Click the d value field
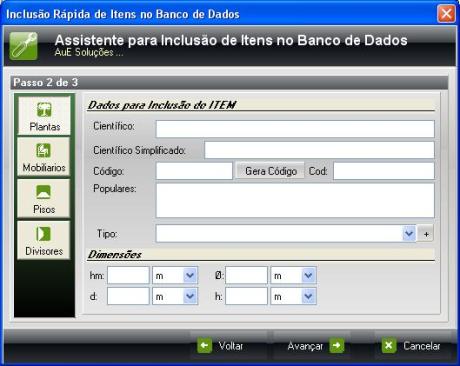 pyautogui.click(x=128, y=296)
